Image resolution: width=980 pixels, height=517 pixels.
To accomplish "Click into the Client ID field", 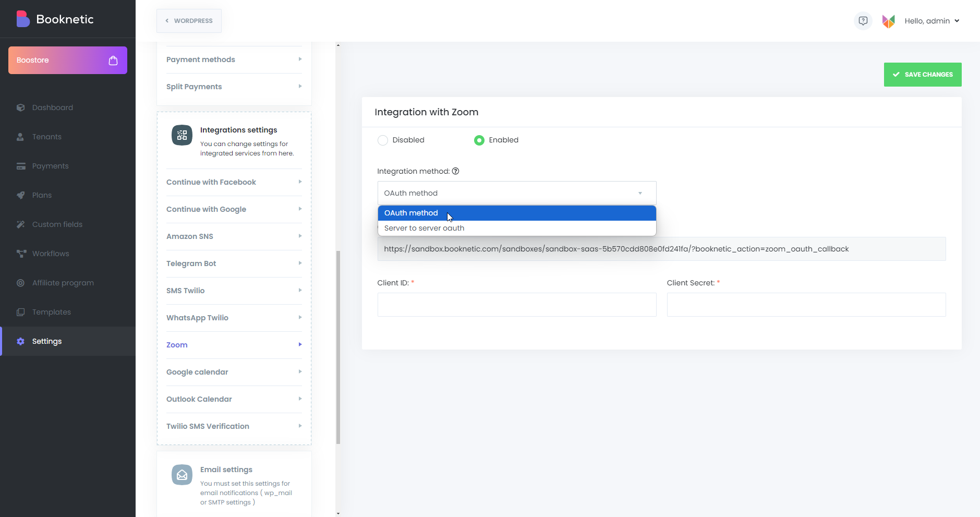I will point(517,305).
